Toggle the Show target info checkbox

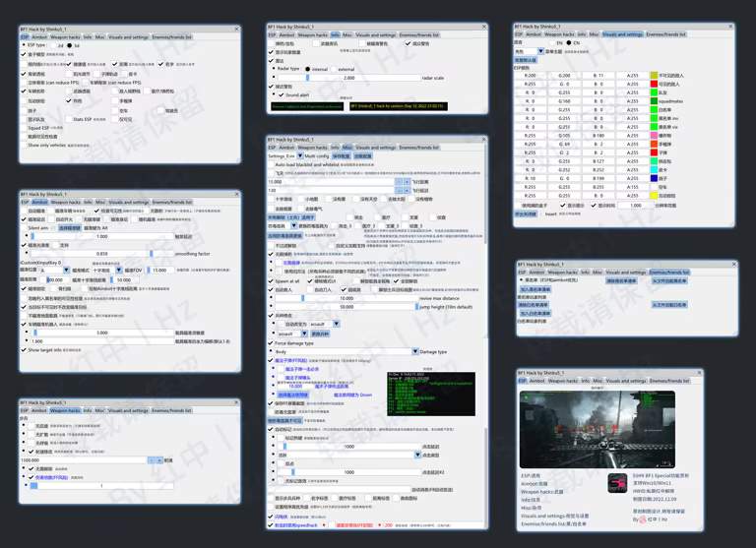25,349
